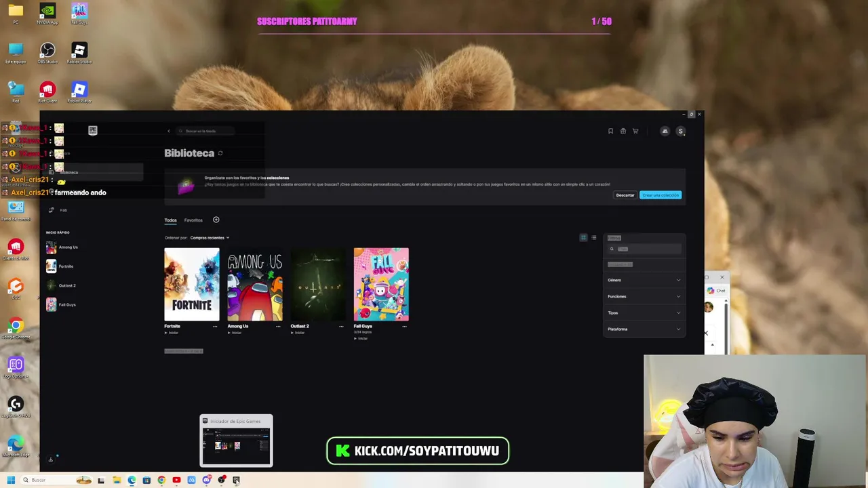Expand the Género filter

tap(644, 280)
